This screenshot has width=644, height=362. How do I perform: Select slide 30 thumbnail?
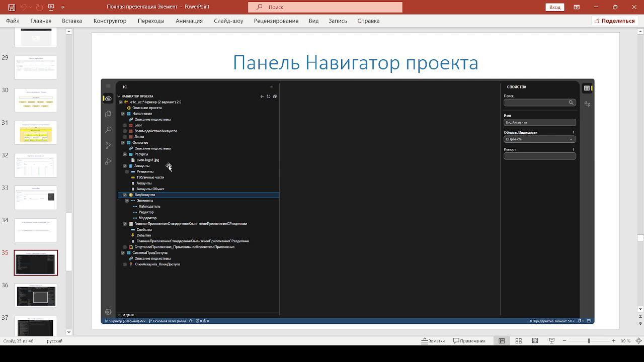coord(36,100)
